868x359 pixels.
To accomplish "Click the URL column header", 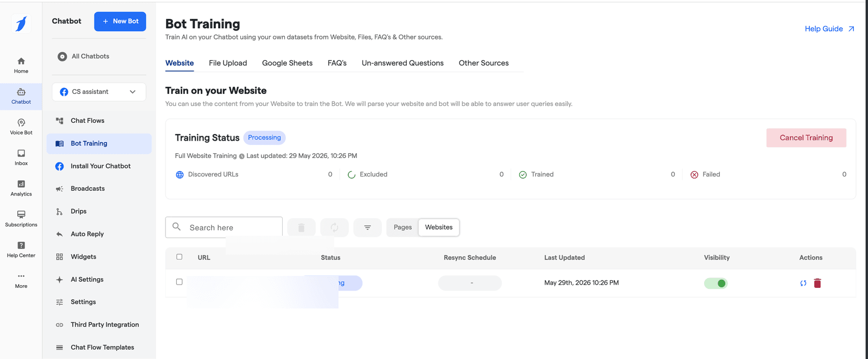I will click(204, 257).
